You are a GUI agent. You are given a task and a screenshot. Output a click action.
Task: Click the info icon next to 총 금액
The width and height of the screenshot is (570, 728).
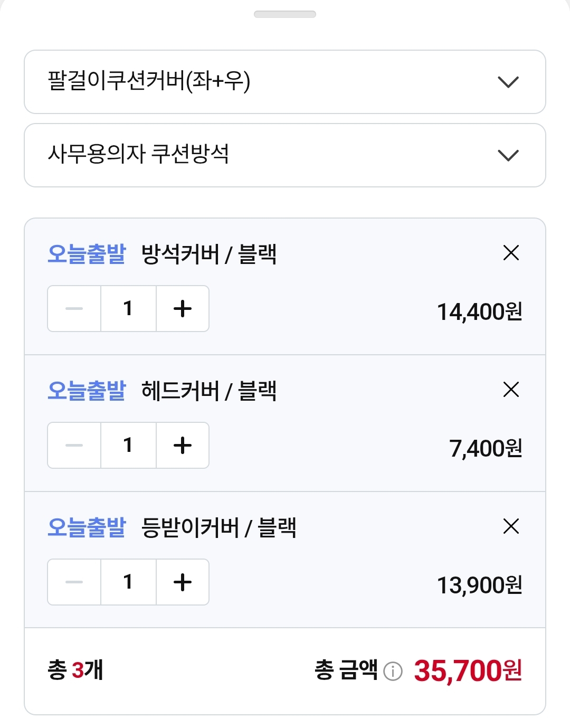[393, 672]
